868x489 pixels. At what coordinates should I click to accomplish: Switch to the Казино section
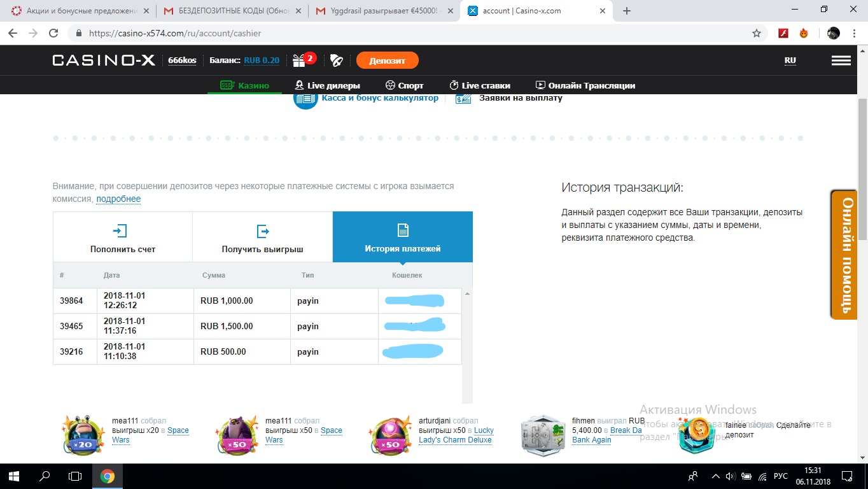(245, 85)
